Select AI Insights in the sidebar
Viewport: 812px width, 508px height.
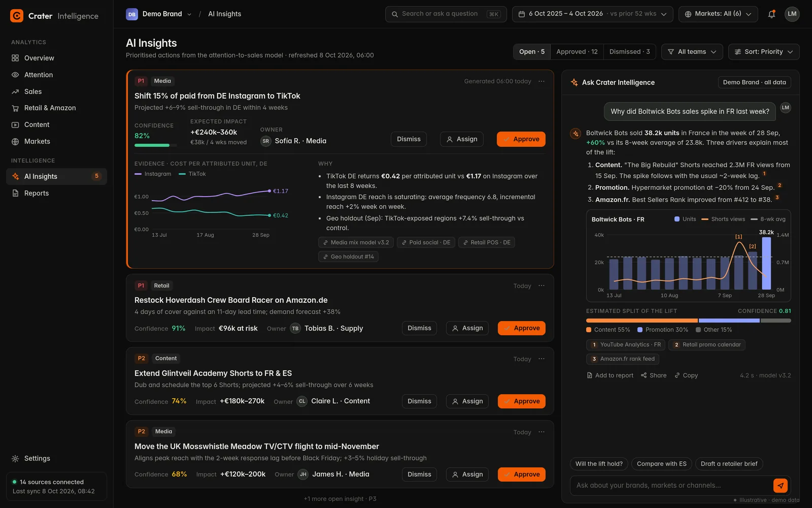(x=56, y=176)
